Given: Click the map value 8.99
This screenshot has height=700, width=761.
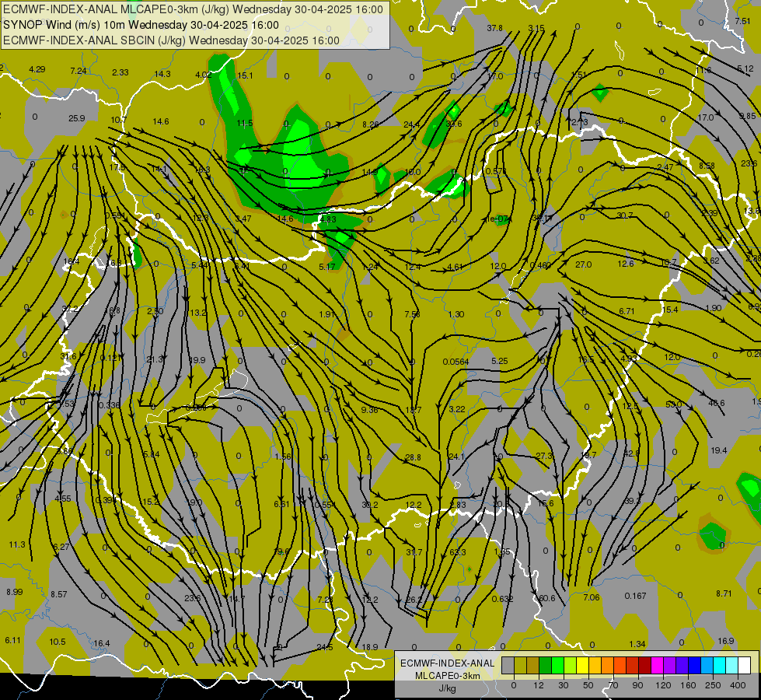Looking at the screenshot, I should tap(14, 592).
